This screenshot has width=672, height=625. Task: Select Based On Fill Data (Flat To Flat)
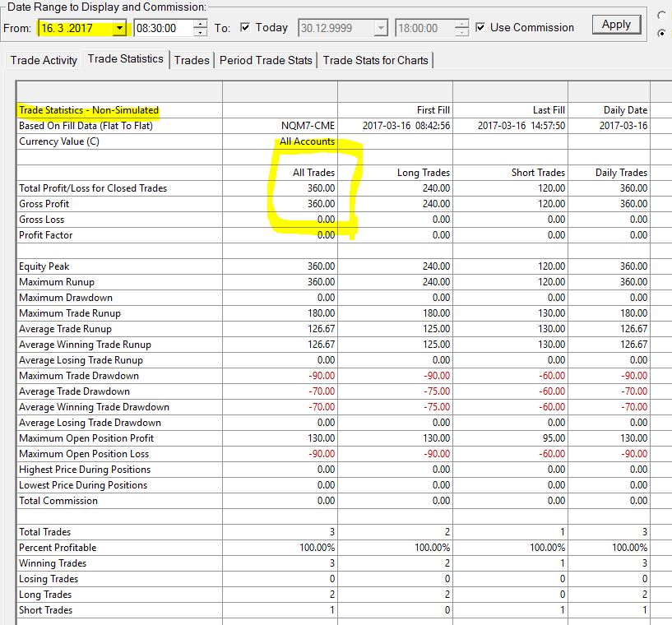point(86,126)
